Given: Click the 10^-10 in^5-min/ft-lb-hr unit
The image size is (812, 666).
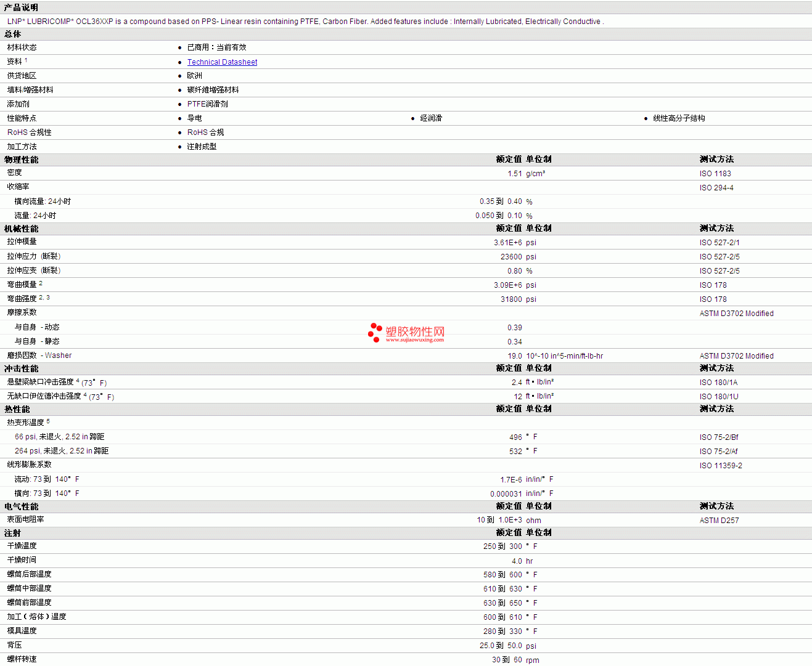Looking at the screenshot, I should (x=564, y=356).
